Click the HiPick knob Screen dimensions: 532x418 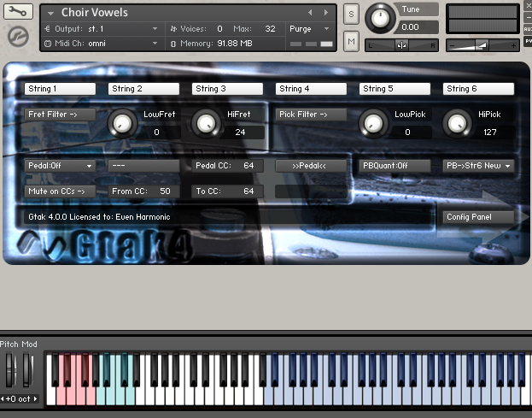coord(455,123)
